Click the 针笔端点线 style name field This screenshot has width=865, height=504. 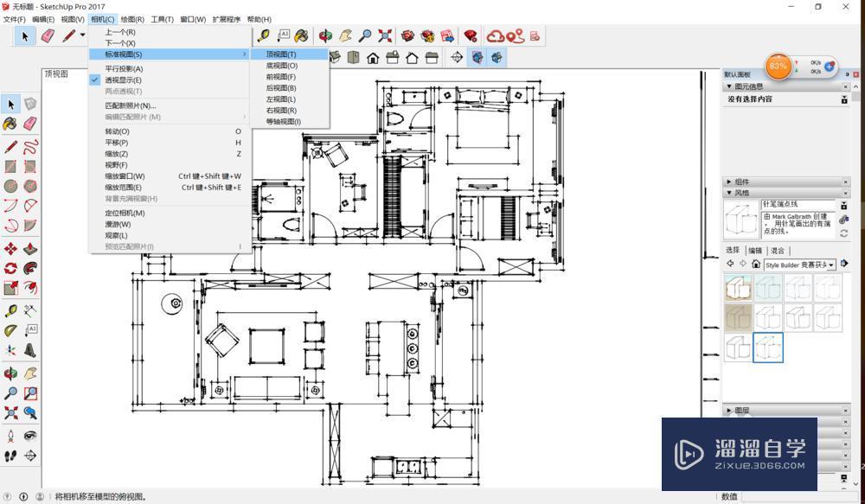point(798,204)
